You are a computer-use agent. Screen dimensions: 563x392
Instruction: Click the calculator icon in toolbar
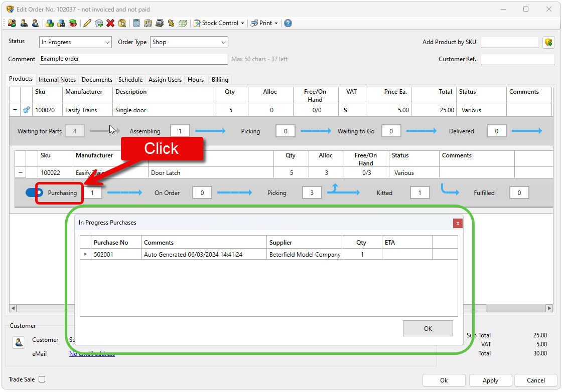136,23
